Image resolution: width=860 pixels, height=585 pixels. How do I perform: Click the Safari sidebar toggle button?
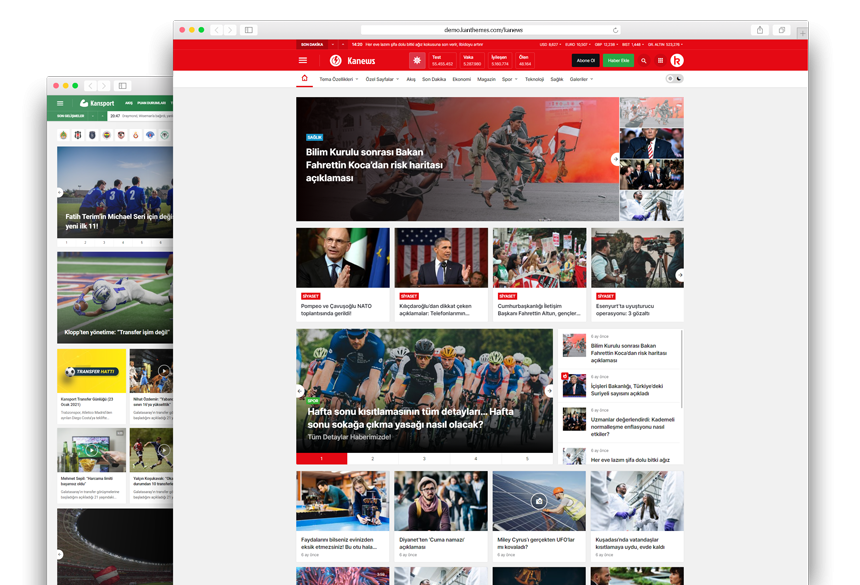249,30
